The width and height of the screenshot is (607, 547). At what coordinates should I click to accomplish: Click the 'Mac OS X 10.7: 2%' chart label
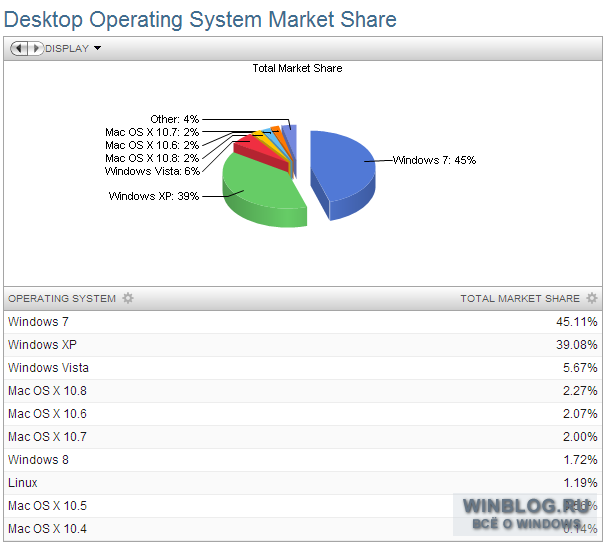tap(152, 132)
